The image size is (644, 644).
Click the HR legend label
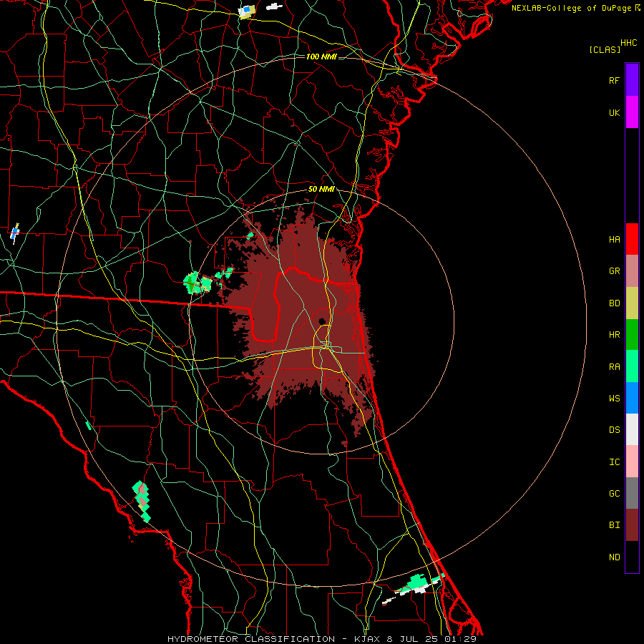tap(614, 335)
